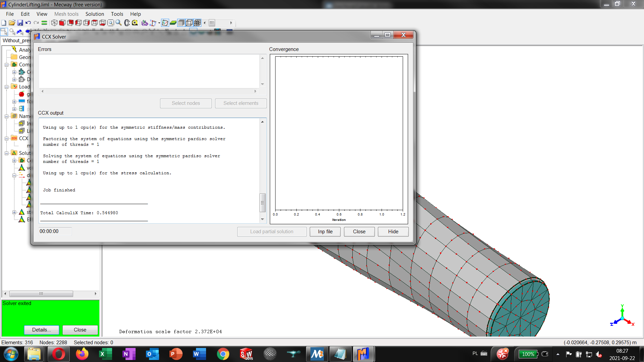Click the model tree horizontal scrollbar thumb
Viewport: 644px width, 362px height.
click(x=41, y=294)
